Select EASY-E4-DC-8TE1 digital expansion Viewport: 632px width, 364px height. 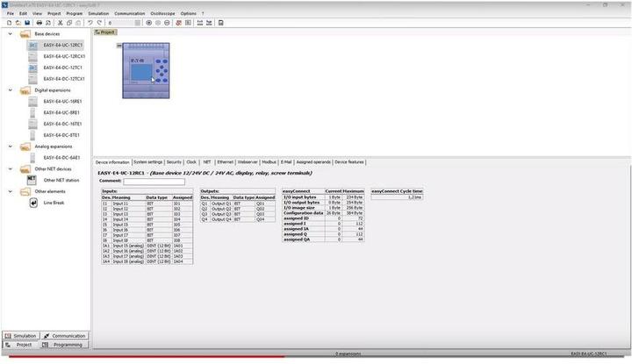pos(61,135)
